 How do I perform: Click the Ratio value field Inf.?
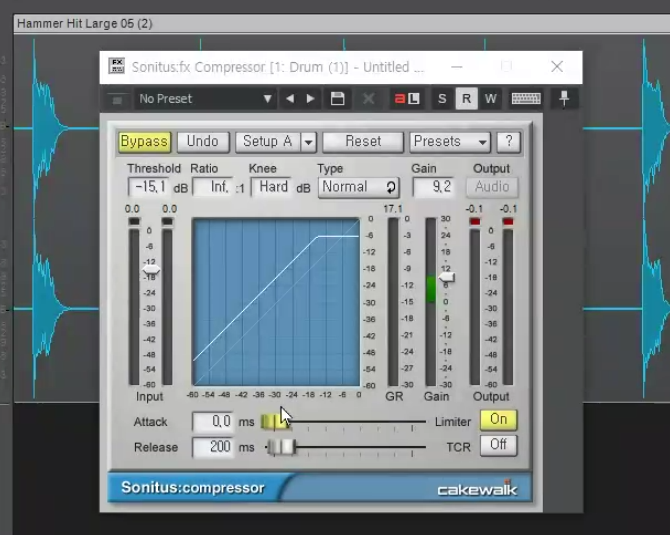[213, 187]
